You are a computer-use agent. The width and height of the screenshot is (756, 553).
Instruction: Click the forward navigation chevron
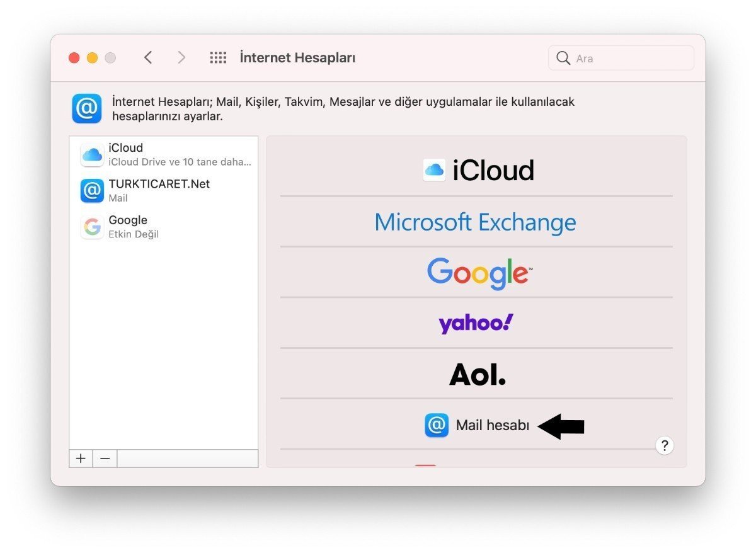point(181,57)
